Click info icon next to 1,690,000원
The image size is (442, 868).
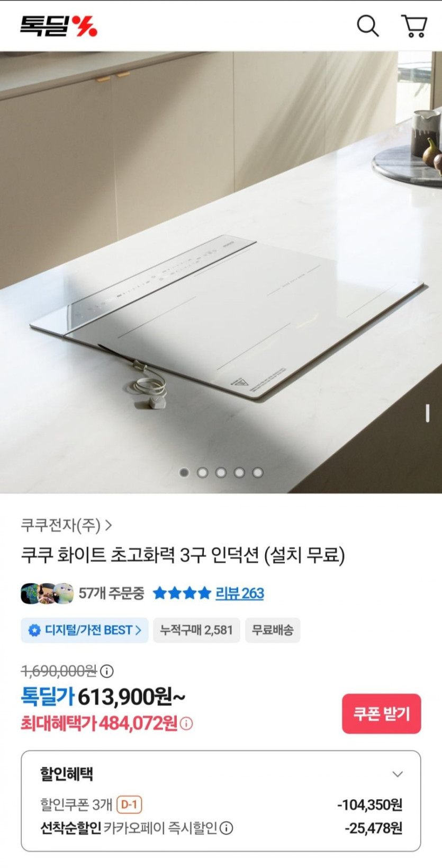107,671
